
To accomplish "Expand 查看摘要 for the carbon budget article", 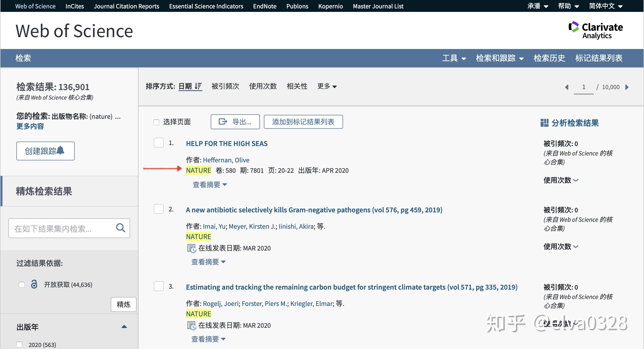I will [208, 339].
